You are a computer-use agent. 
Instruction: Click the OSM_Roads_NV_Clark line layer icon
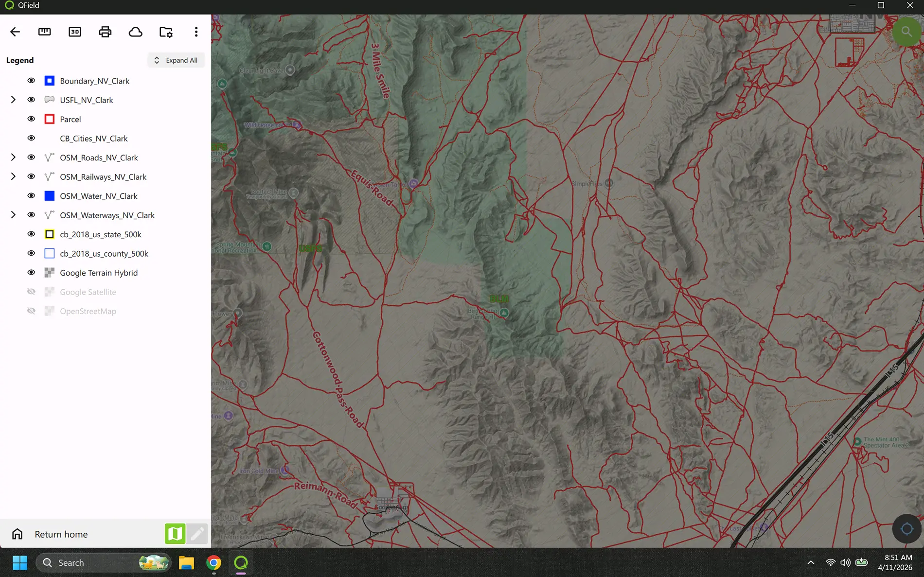coord(49,157)
